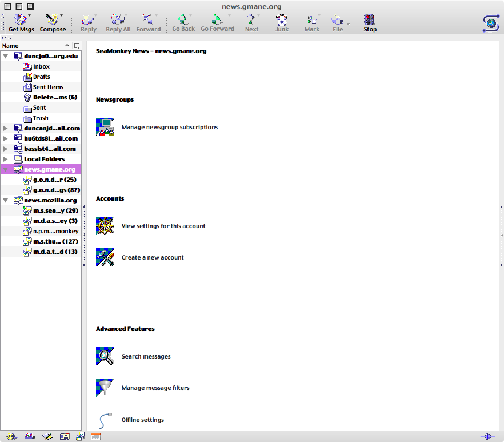504x442 pixels.
Task: Click the calendar icon in the status bar
Action: click(95, 436)
